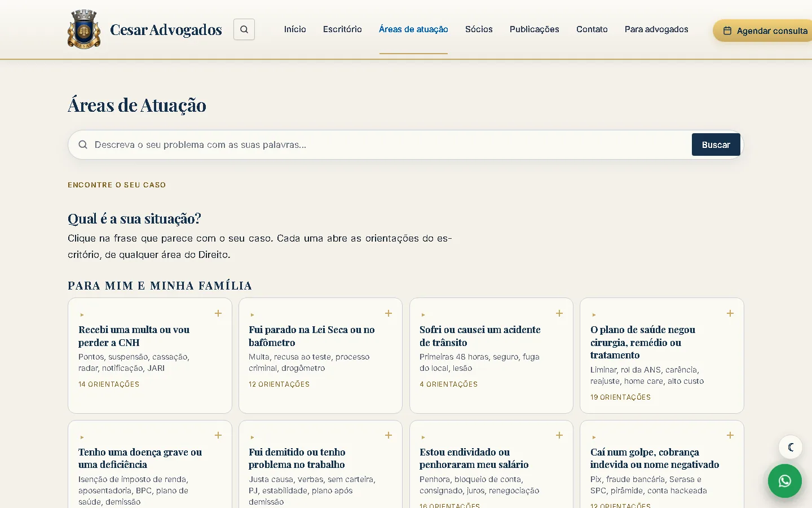Click the '4 ORIENTAÇÕES' label

(448, 384)
